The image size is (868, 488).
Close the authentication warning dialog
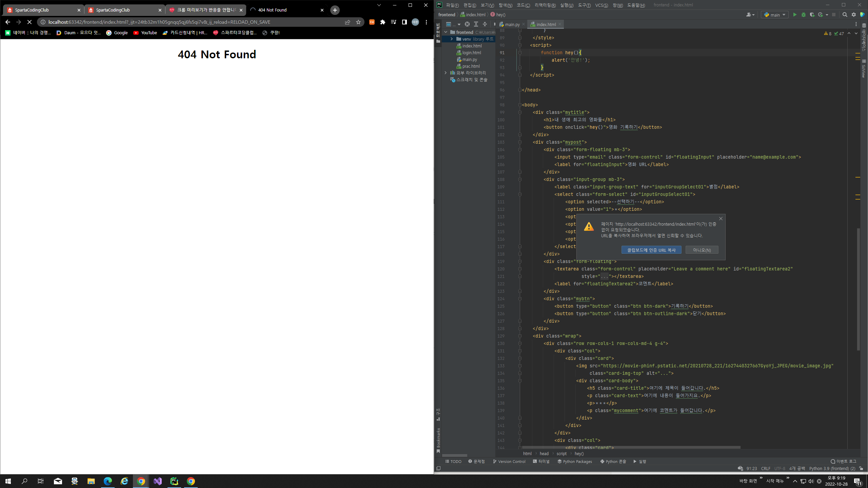click(x=721, y=219)
